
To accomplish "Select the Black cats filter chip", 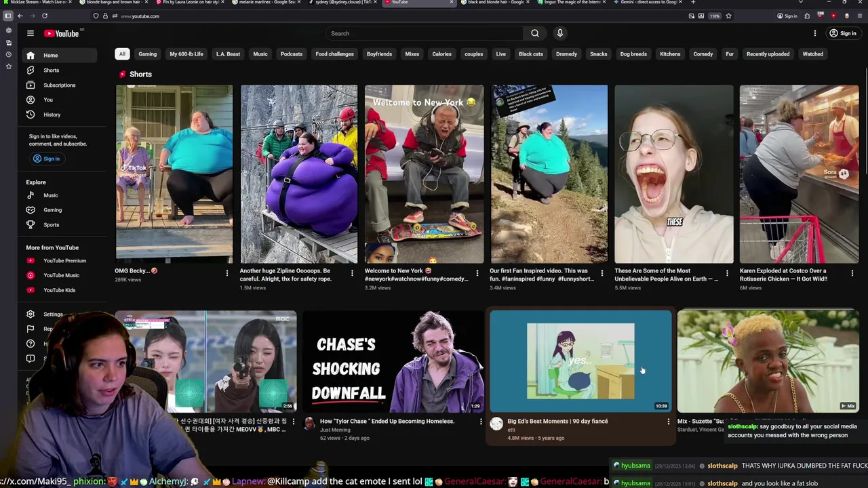I will tap(531, 54).
